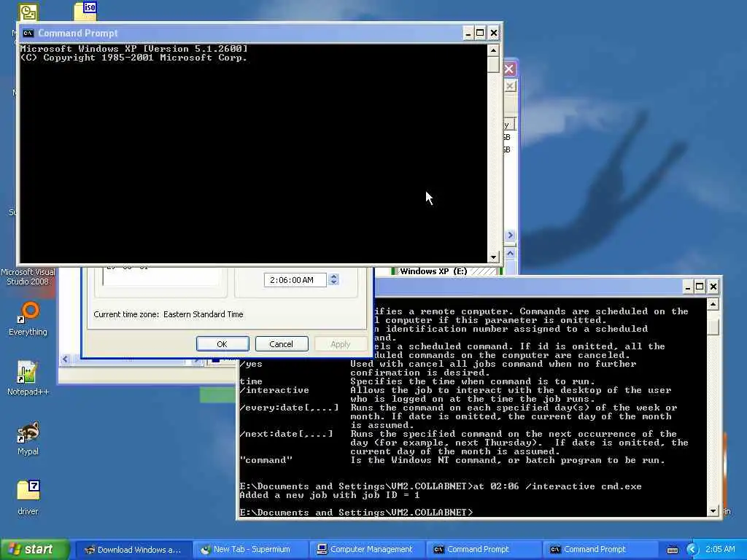Switch to Download Windows taskbar item
The image size is (747, 560).
(x=133, y=550)
